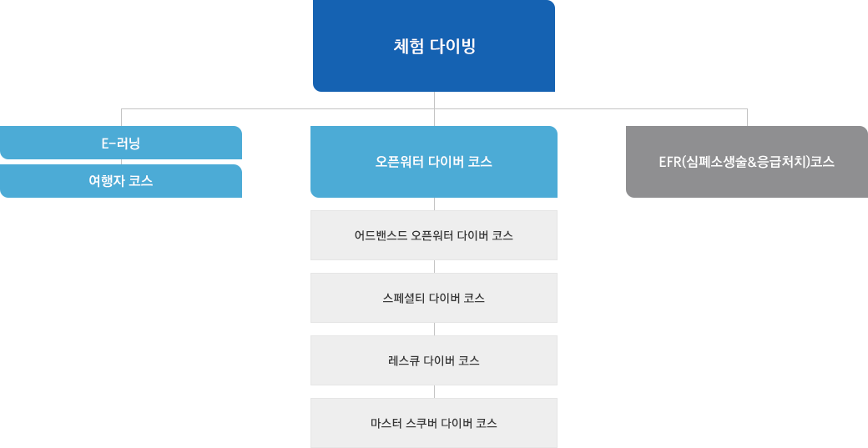Viewport: 868px width, 448px height.
Task: Click horizontal branch line leading toward E-러닝
Action: pos(277,109)
